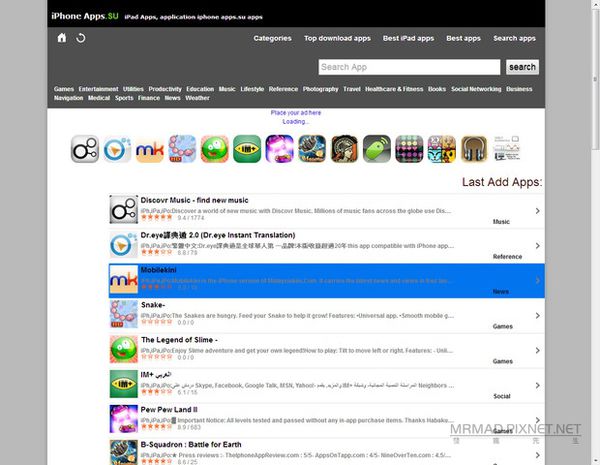Viewport: 600px width, 465px height.
Task: Open the headphones app icon in carousel
Action: click(474, 149)
